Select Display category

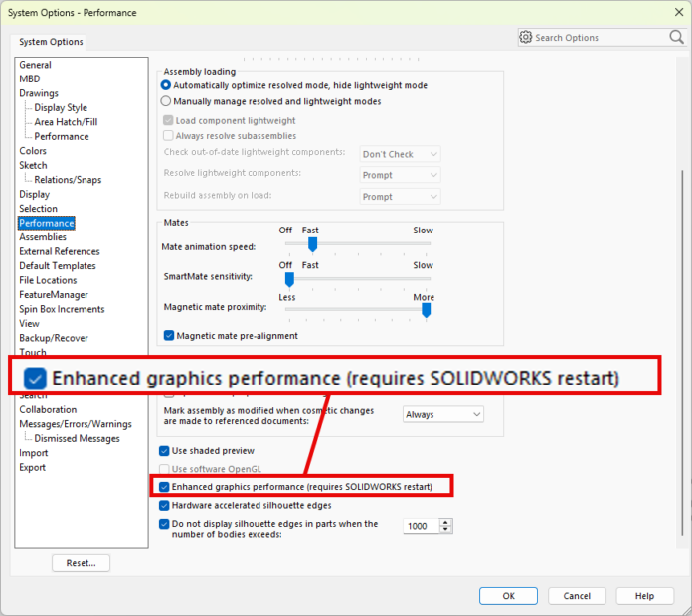(34, 194)
